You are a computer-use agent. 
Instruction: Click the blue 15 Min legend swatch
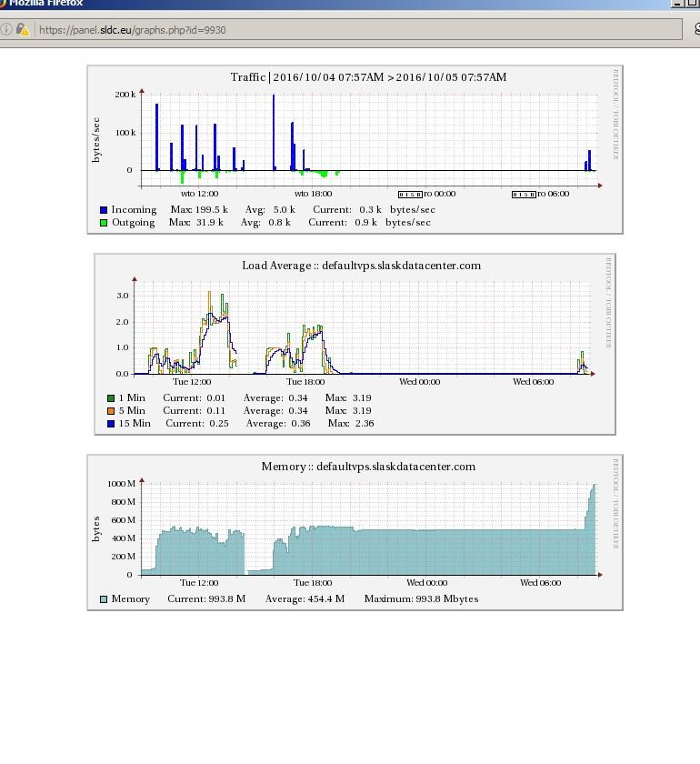click(111, 424)
